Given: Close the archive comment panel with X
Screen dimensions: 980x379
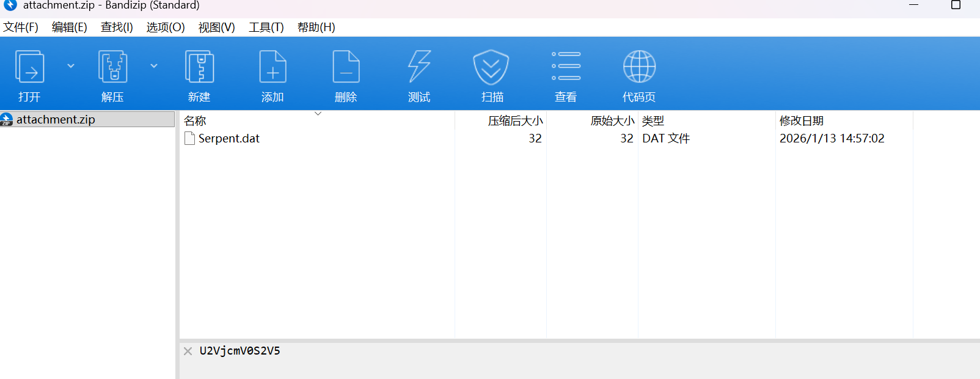Looking at the screenshot, I should tap(188, 351).
